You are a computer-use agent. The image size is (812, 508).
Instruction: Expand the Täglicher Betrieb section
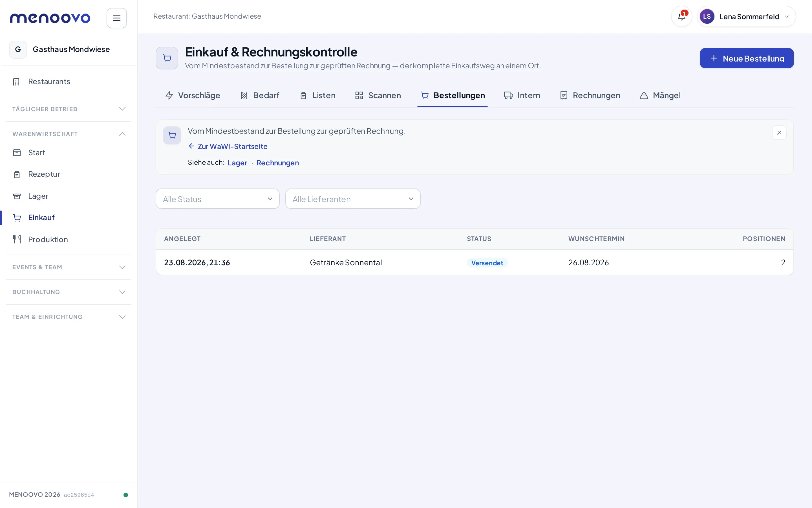pos(69,109)
